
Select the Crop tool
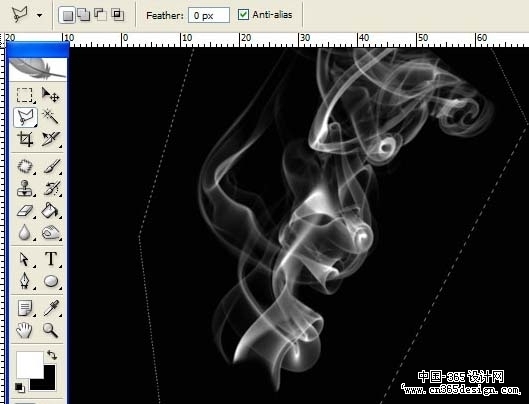coord(25,139)
